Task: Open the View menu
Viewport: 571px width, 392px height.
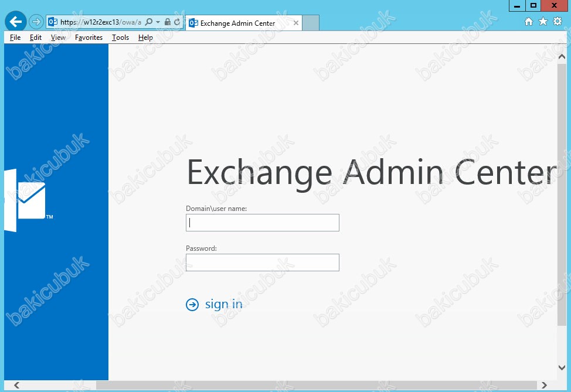Action: pyautogui.click(x=58, y=38)
